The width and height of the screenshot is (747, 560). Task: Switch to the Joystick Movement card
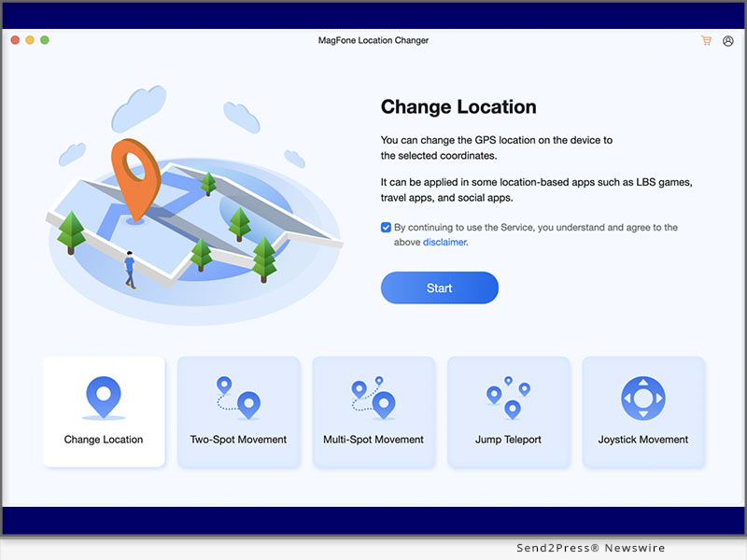[x=643, y=411]
